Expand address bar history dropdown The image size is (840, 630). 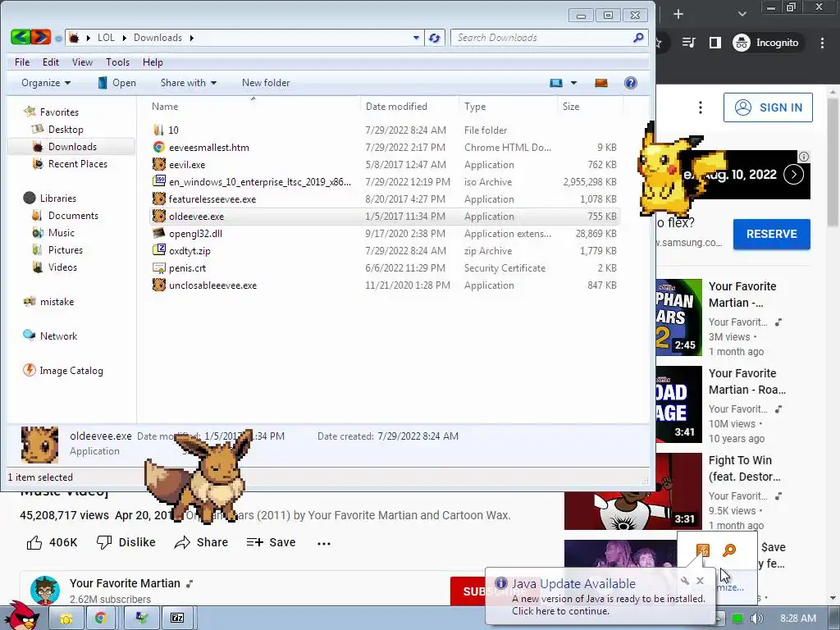[416, 38]
